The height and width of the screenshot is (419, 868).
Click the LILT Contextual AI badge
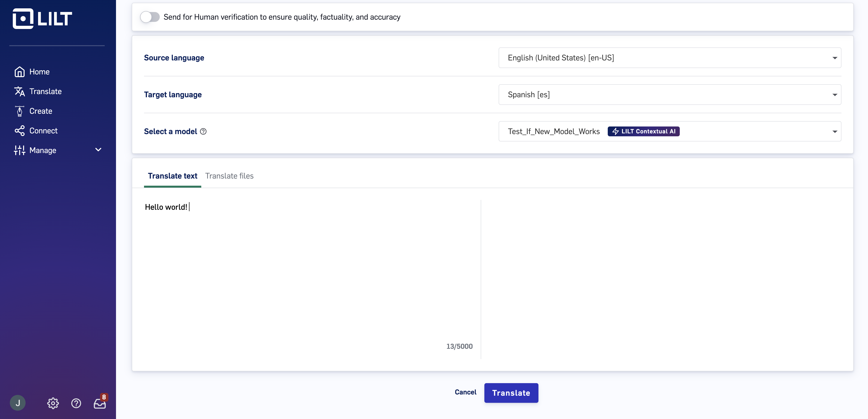coord(644,131)
